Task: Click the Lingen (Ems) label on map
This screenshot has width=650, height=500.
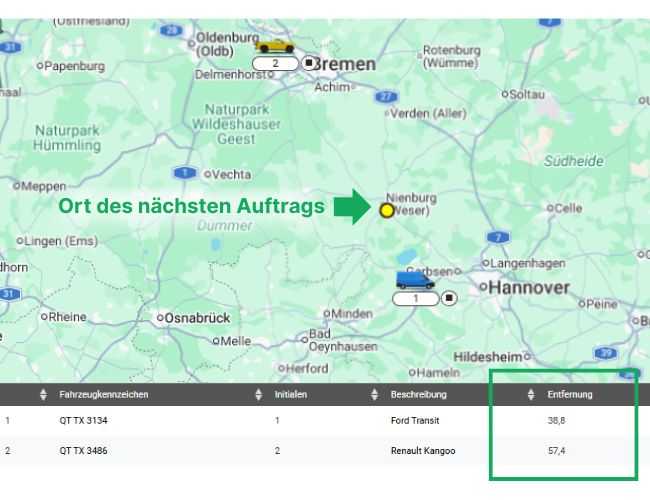Action: [x=61, y=241]
